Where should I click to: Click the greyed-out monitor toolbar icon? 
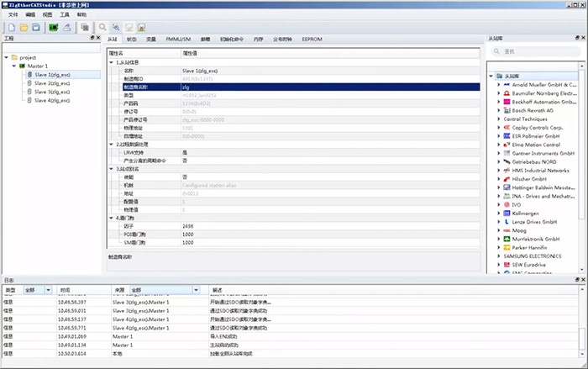(129, 28)
